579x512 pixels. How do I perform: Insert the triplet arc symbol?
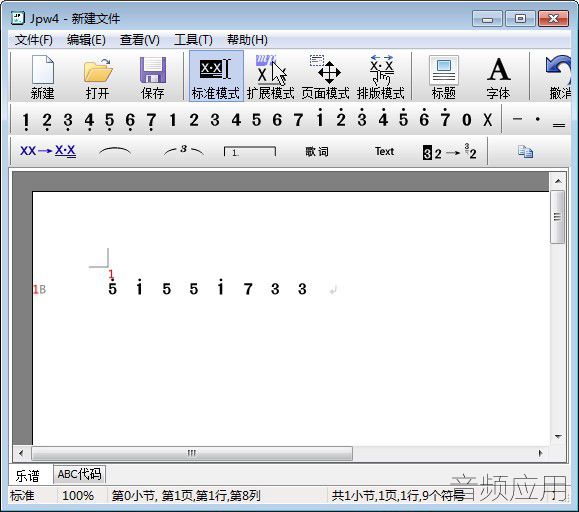click(184, 151)
